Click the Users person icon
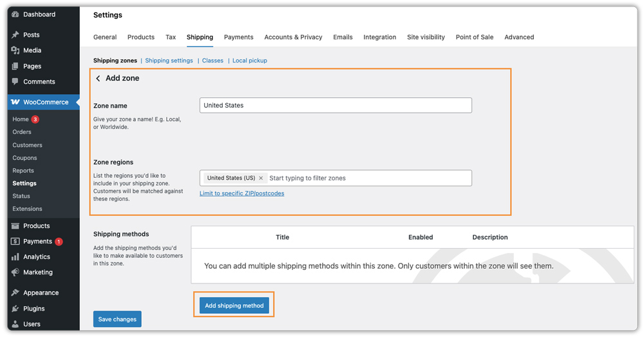The width and height of the screenshot is (644, 337). pyautogui.click(x=15, y=324)
